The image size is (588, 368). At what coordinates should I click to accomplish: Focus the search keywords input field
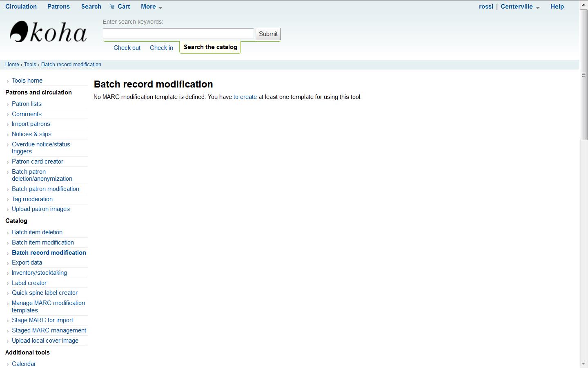tap(178, 34)
